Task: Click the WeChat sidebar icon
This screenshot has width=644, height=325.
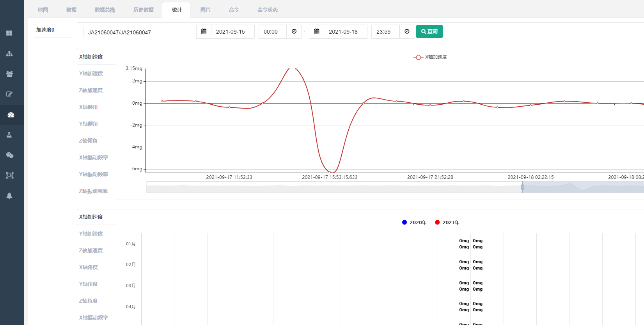Action: 10,155
